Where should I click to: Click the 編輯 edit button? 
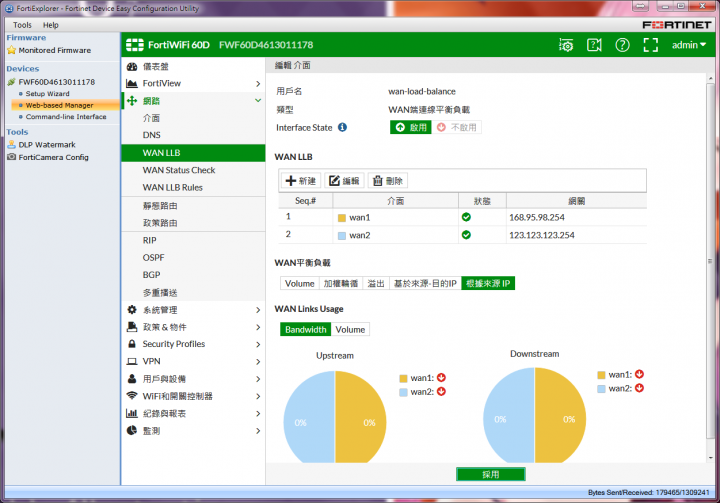(x=344, y=181)
